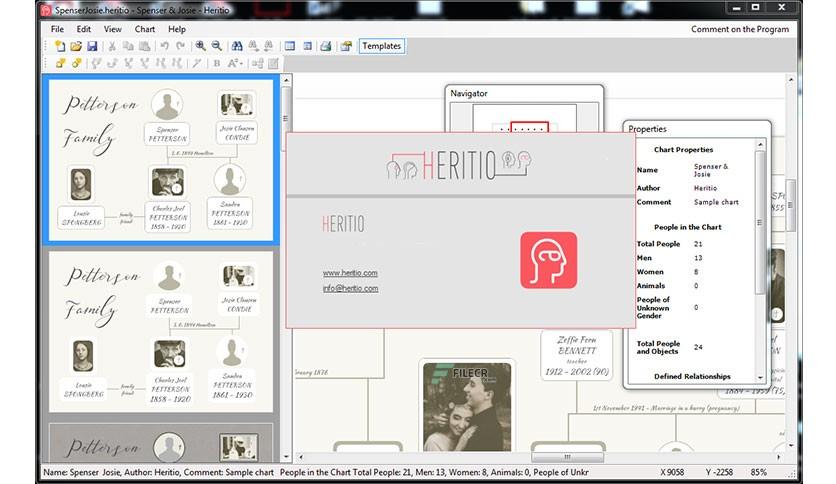Print the chart with the printer icon
This screenshot has height=484, width=836.
coord(325,46)
